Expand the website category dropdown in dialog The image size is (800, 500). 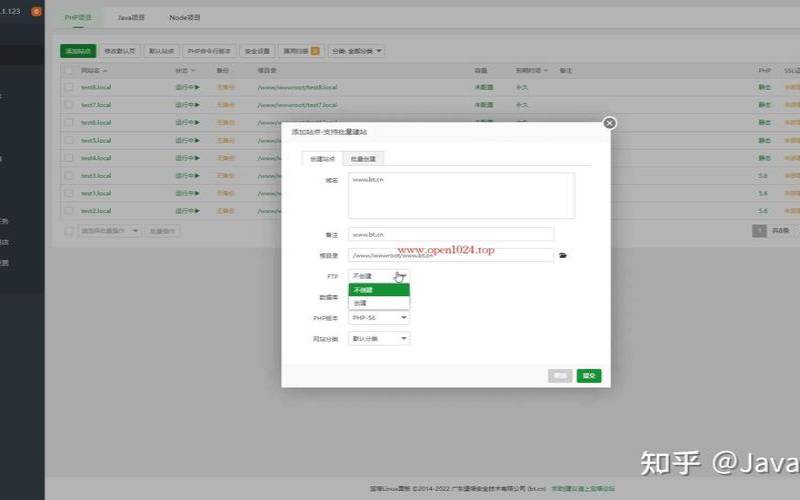tap(379, 339)
